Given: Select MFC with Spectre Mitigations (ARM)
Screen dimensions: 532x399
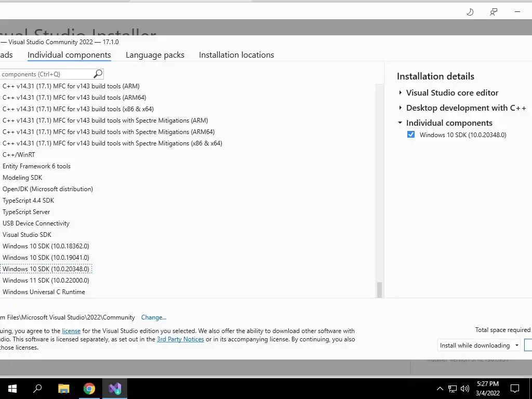Looking at the screenshot, I should pos(105,121).
